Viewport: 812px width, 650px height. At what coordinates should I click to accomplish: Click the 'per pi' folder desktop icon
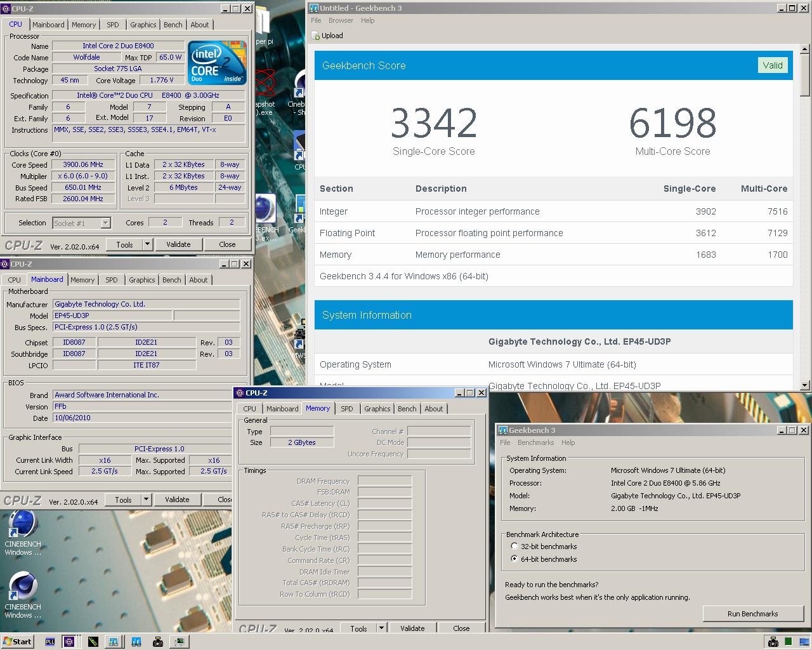click(x=263, y=23)
